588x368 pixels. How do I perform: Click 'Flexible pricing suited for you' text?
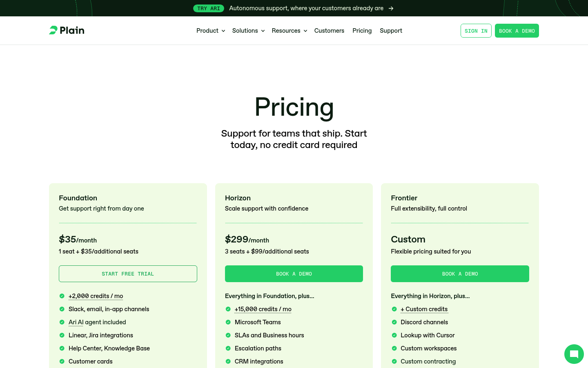point(431,251)
